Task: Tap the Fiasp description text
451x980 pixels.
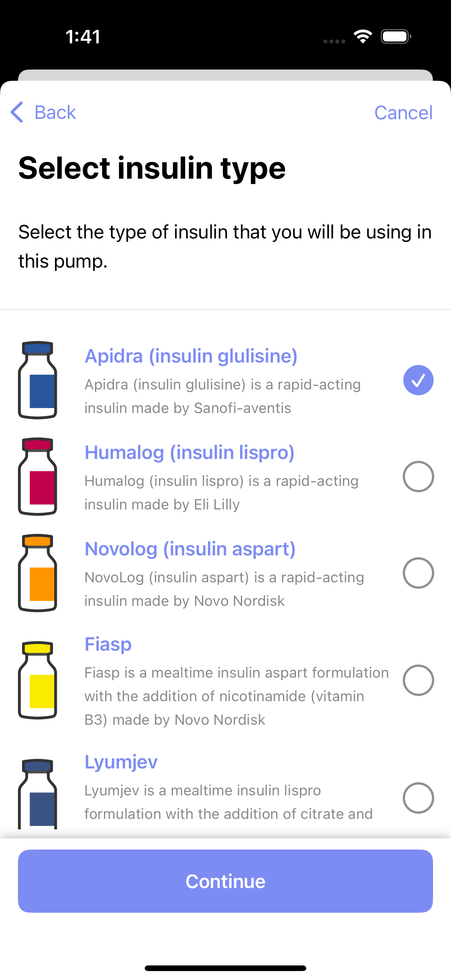Action: (x=236, y=696)
